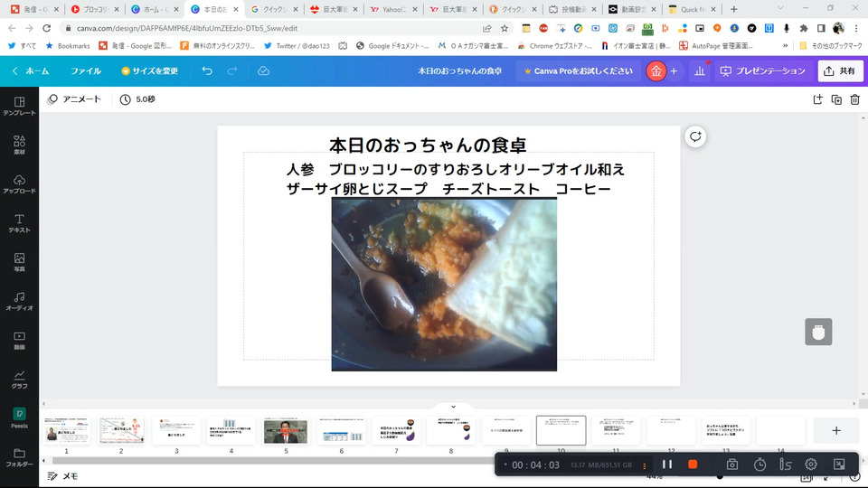Duplicate the current page
Viewport: 868px width, 488px height.
836,99
